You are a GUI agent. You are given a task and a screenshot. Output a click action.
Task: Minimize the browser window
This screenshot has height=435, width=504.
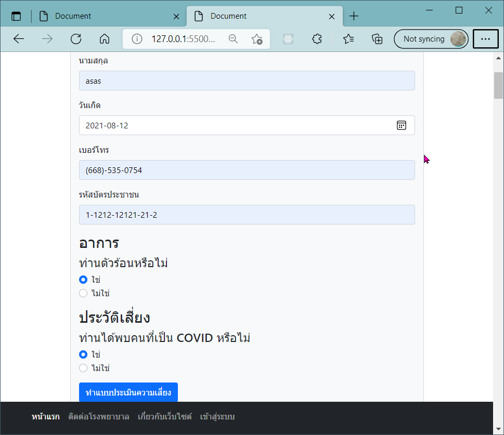coord(429,10)
